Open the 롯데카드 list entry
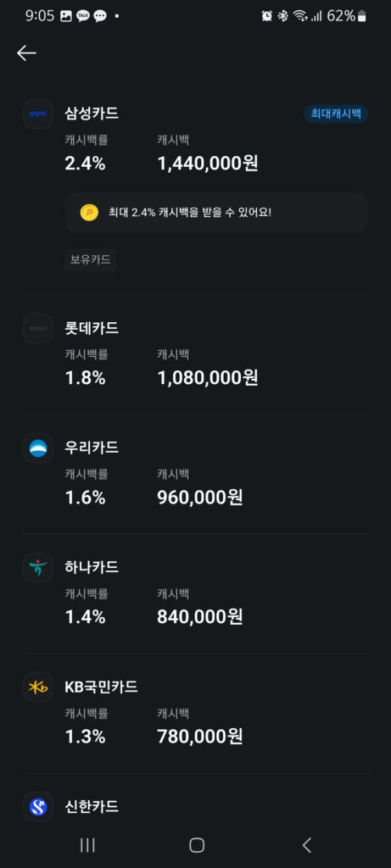The width and height of the screenshot is (391, 868). (195, 355)
